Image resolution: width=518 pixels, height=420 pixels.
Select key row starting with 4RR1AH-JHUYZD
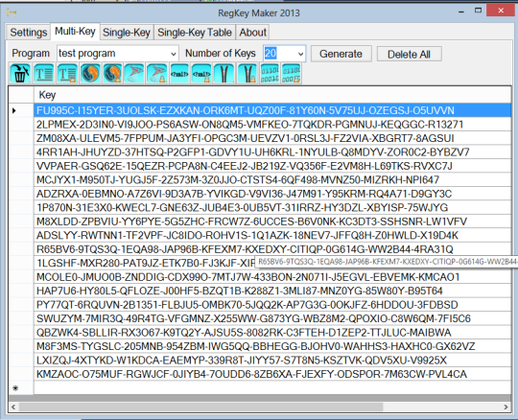272,152
